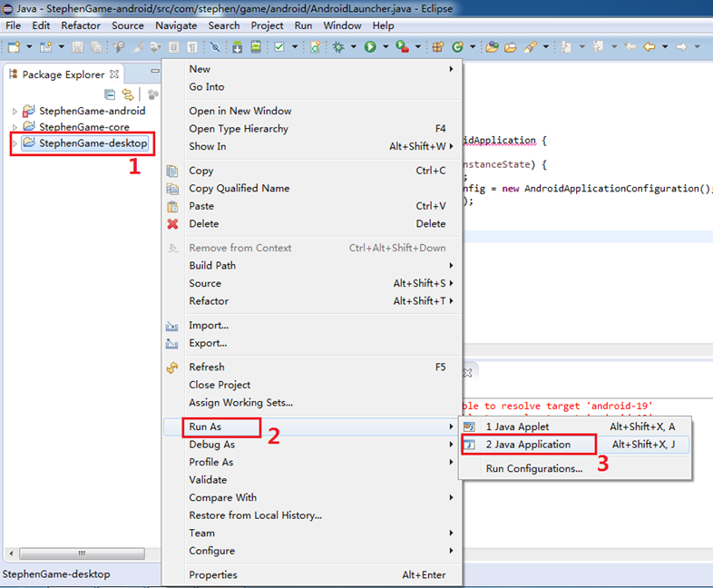Click Properties in the context menu
Viewport: 713px width, 588px height.
pyautogui.click(x=311, y=574)
